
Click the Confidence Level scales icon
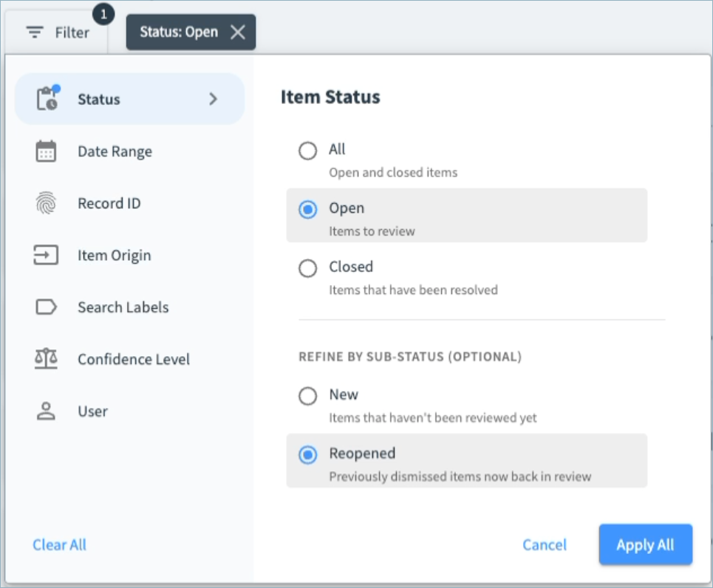46,359
